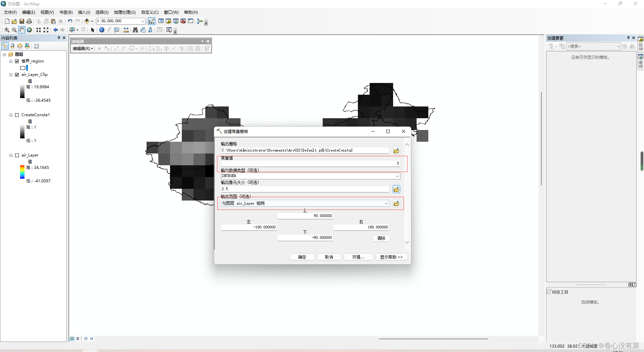
Task: Select the Zoom Out tool
Action: 14,30
